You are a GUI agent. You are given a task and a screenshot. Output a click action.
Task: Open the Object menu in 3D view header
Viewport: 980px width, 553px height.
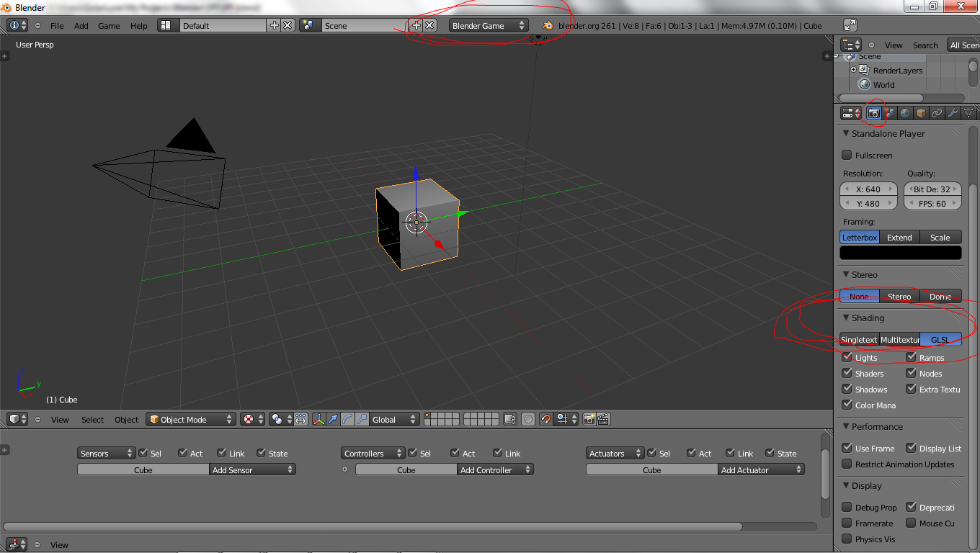(x=126, y=420)
